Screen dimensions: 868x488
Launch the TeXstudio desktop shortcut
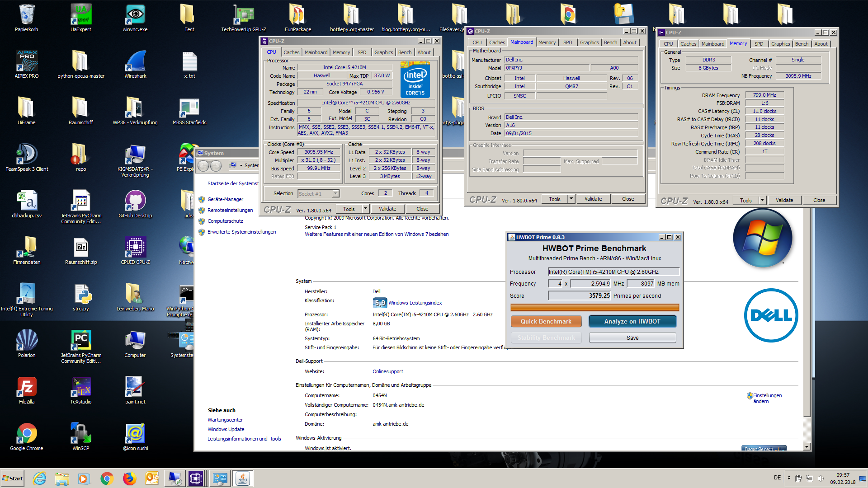81,390
